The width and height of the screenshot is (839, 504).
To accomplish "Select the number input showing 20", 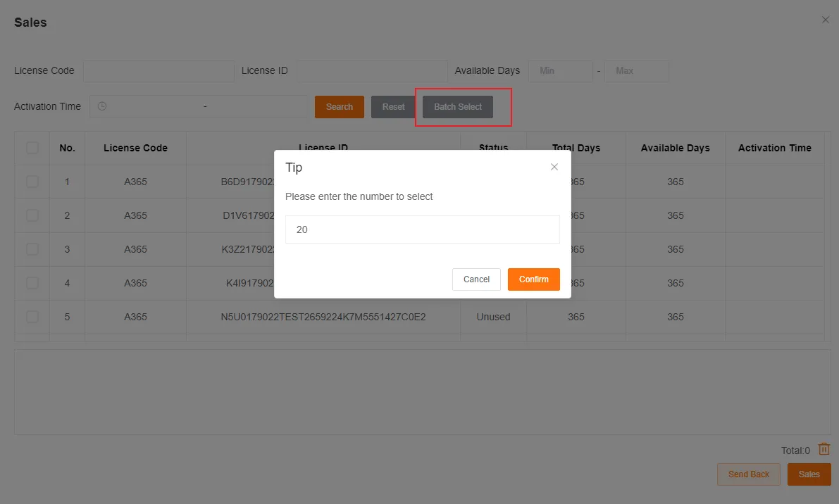I will click(422, 229).
